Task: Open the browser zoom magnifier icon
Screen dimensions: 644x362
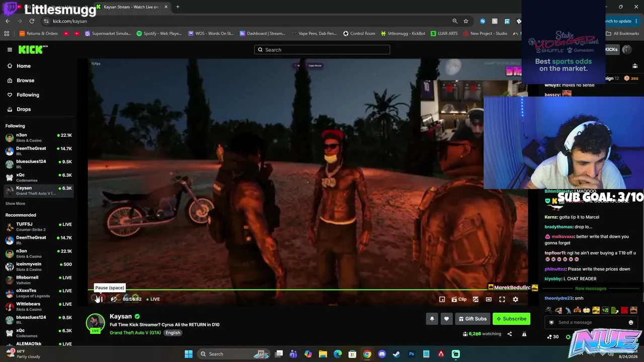Action: pos(455,21)
